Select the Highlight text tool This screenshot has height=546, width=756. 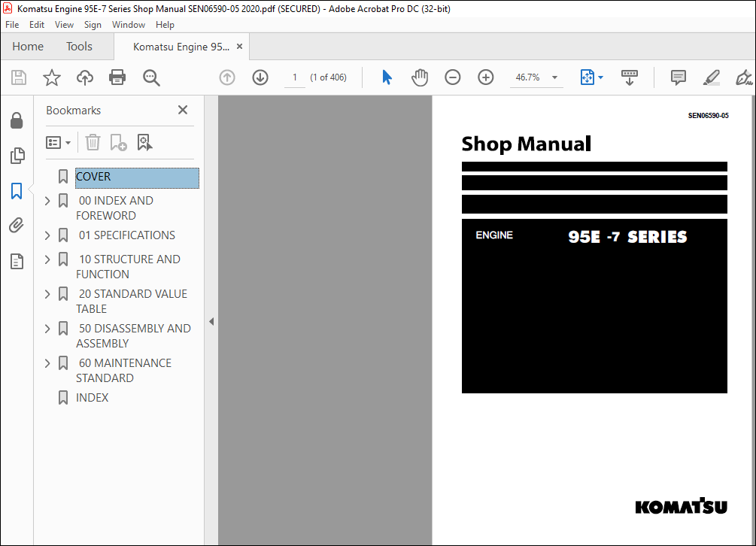[711, 77]
